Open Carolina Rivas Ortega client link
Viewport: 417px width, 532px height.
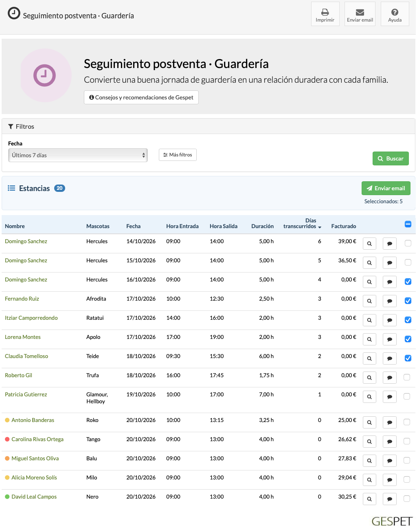(x=37, y=439)
